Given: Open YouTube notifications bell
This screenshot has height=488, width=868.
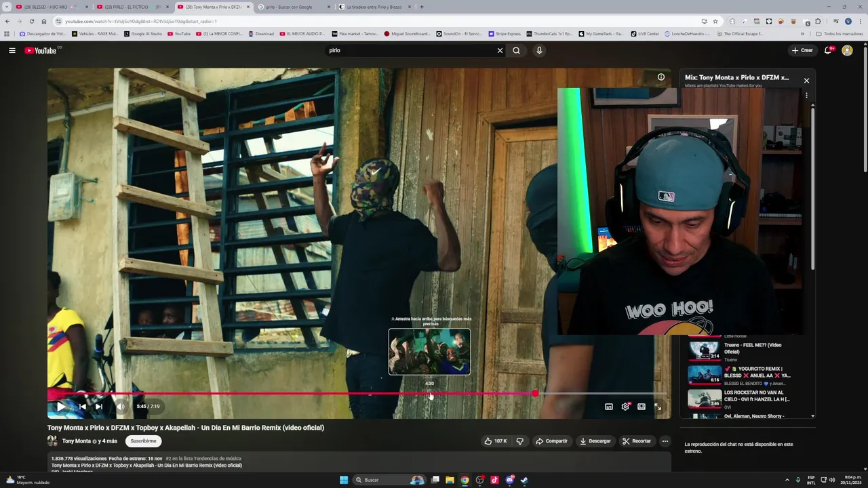Looking at the screenshot, I should [829, 50].
